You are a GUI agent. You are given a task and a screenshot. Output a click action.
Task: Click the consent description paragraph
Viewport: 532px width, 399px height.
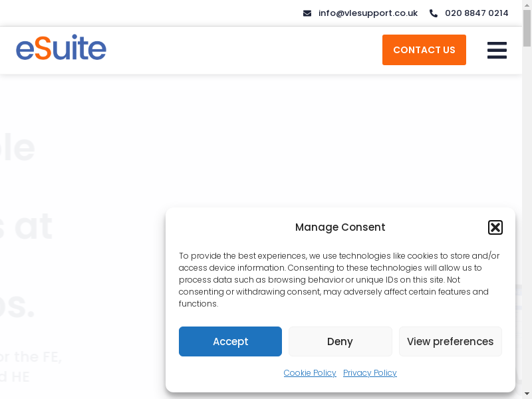(x=339, y=279)
